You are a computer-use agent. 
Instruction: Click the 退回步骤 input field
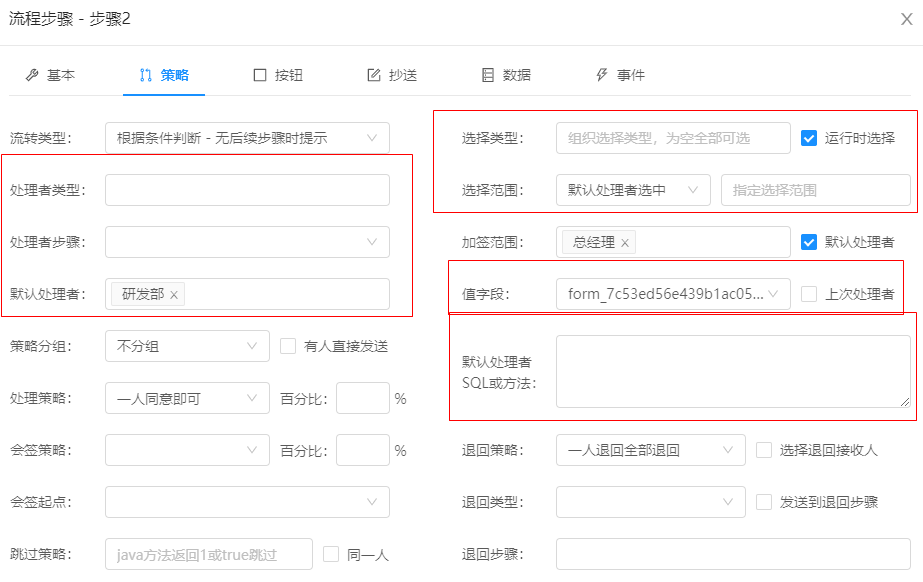click(733, 554)
